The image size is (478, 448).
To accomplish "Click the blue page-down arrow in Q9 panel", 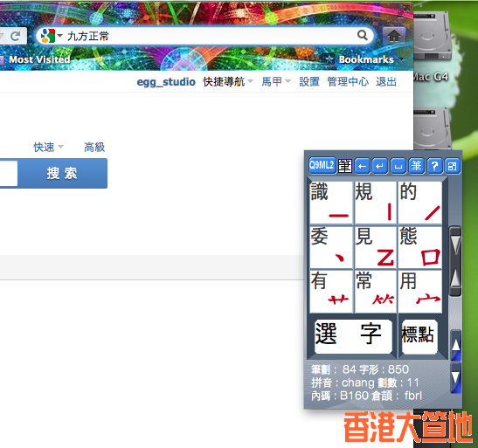I will point(455,377).
